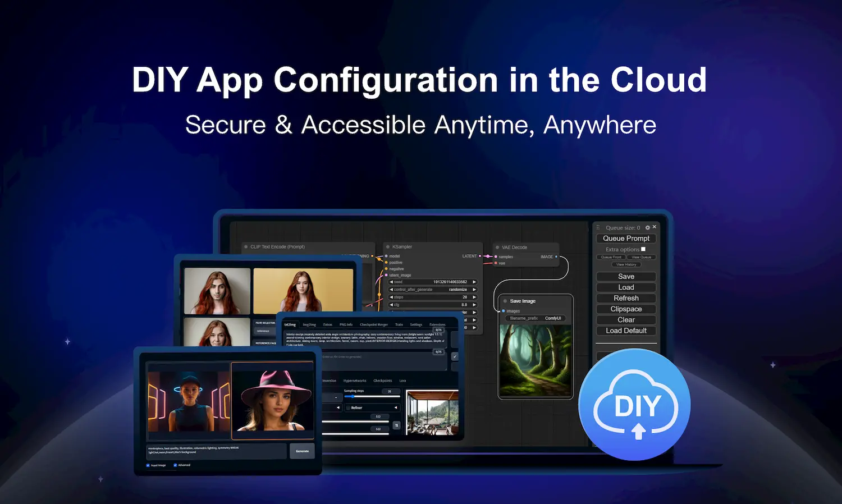The width and height of the screenshot is (842, 504).
Task: Click the View History button
Action: click(626, 264)
